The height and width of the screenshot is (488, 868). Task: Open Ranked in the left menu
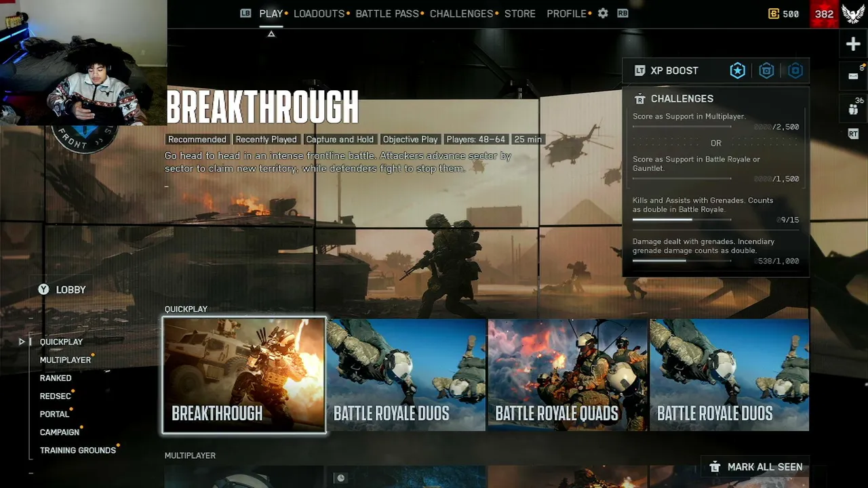point(56,378)
